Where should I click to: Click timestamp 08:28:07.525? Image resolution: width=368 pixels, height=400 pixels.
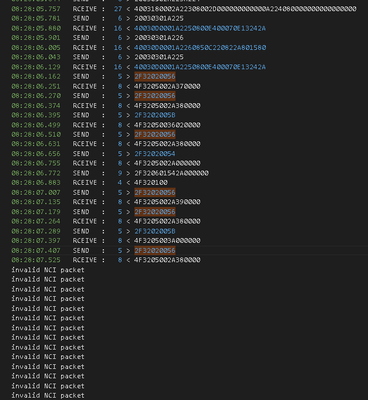coord(36,260)
